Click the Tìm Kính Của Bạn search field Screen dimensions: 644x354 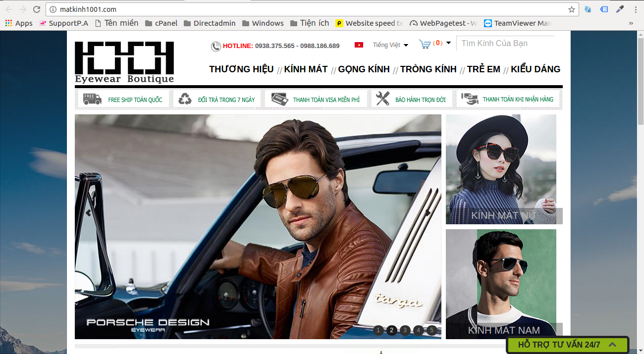(x=505, y=43)
